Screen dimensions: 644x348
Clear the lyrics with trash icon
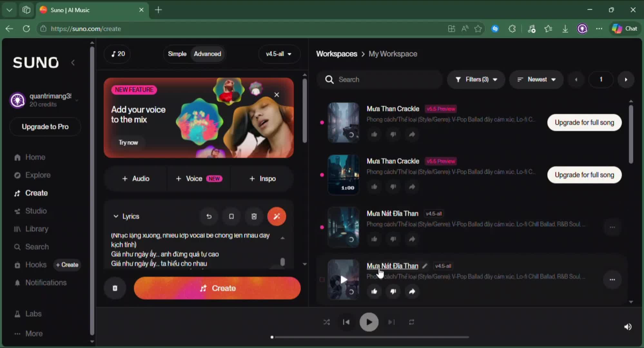254,217
